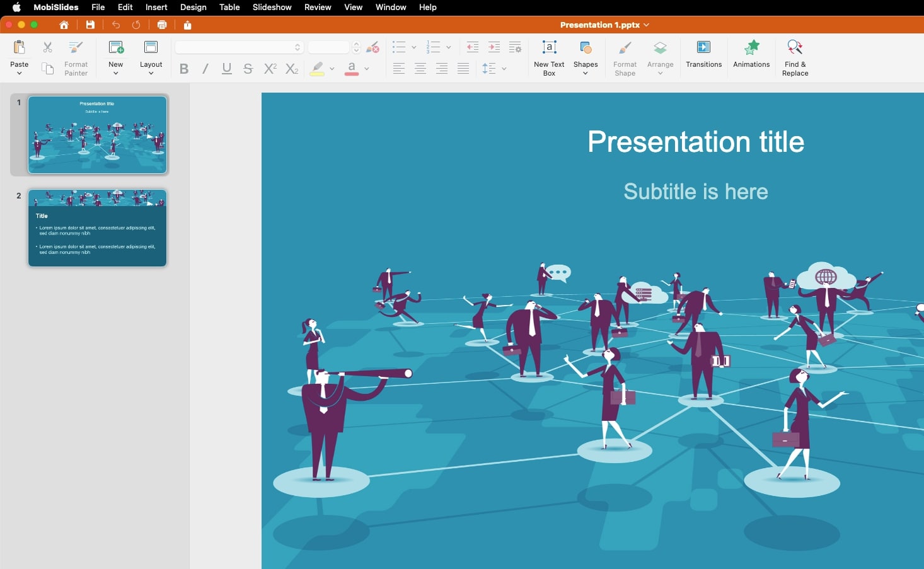Open the Presentation 1.pptx title dropdown

[x=604, y=25]
